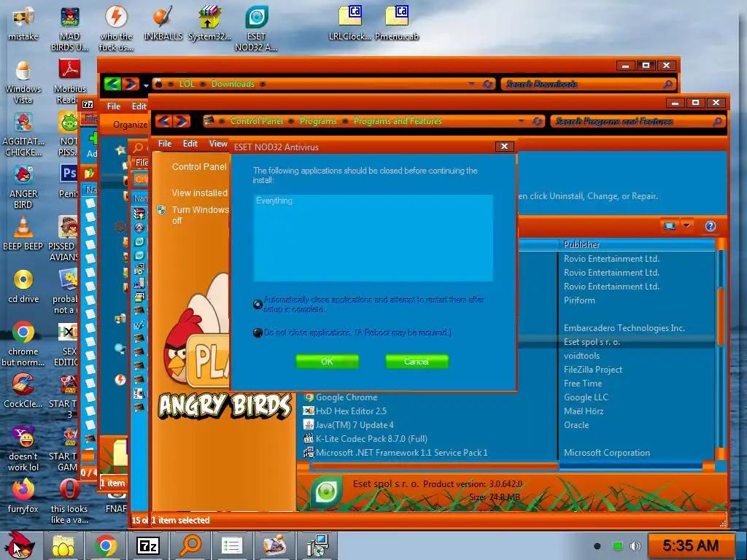Open Morbius Reader PDF icon
This screenshot has width=747, height=560.
click(69, 82)
